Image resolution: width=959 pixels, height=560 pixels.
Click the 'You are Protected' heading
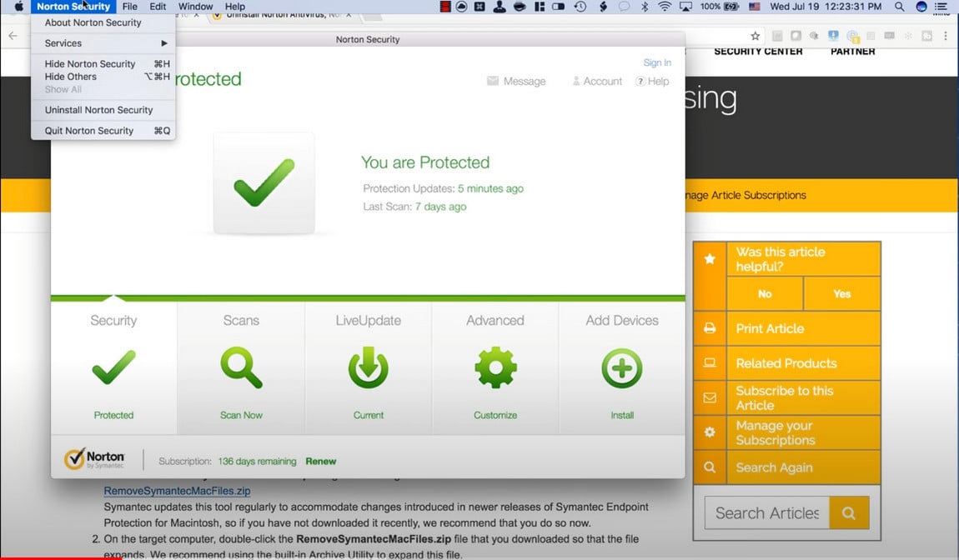[x=425, y=162]
